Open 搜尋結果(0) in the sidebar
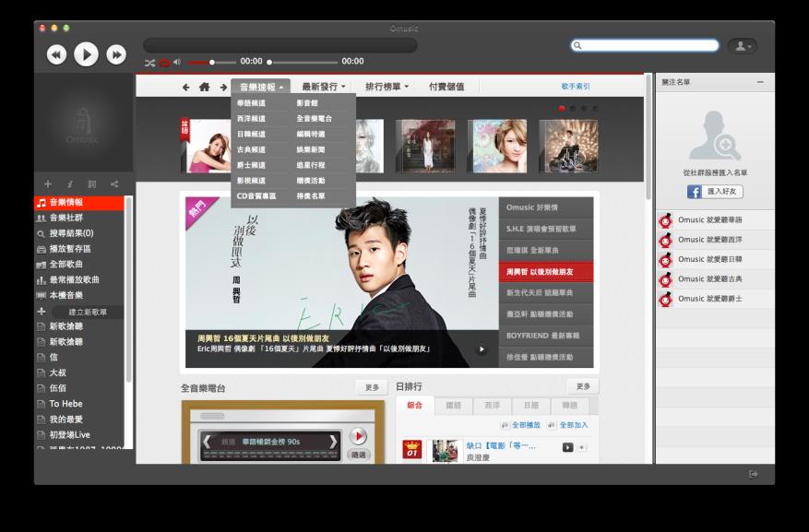Screen dimensions: 809x532 point(79,233)
